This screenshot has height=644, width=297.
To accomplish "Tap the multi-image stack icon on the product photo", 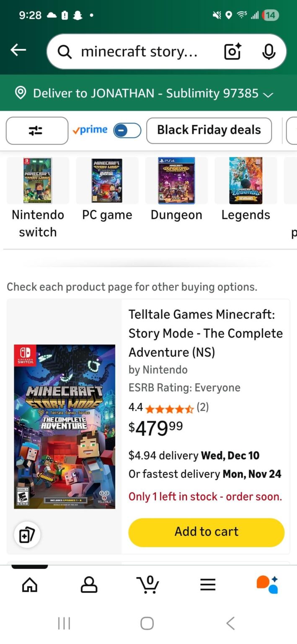I will (27, 534).
